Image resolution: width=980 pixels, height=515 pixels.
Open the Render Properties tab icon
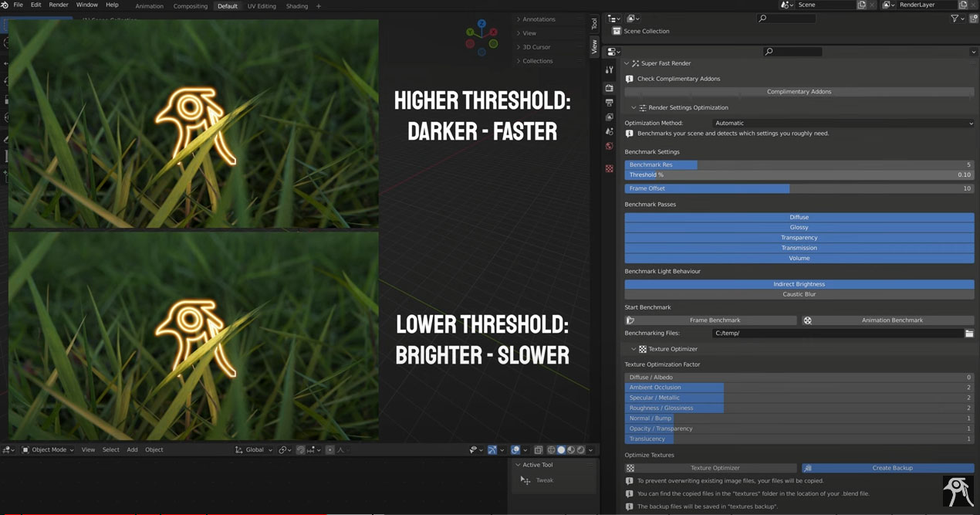[x=609, y=87]
